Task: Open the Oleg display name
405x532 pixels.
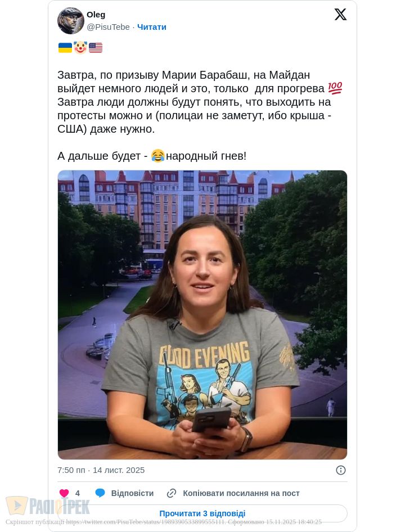Action: click(96, 15)
